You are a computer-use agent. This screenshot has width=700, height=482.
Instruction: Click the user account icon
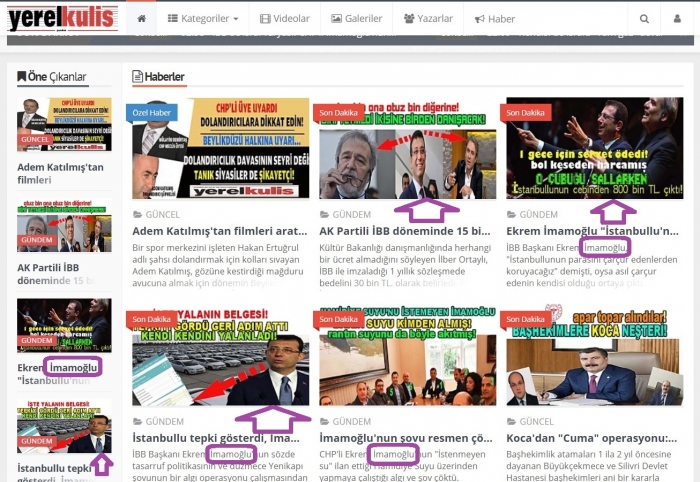pos(679,18)
